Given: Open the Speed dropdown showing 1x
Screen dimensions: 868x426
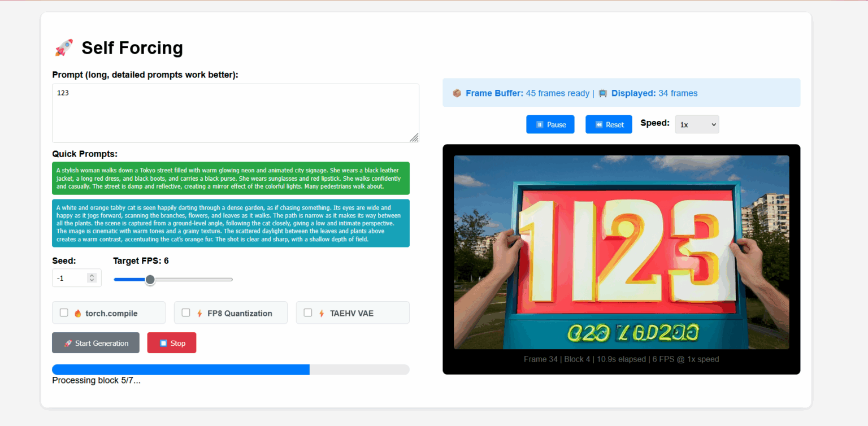Looking at the screenshot, I should point(697,124).
